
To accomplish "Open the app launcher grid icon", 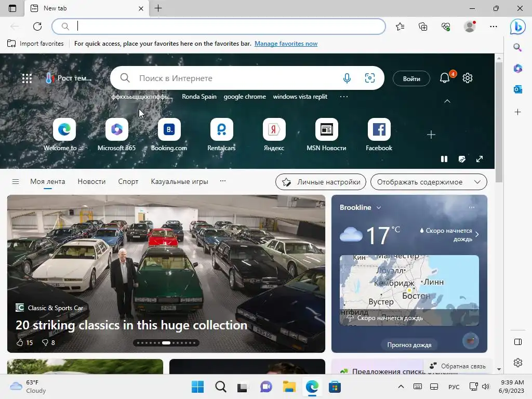I will [27, 78].
